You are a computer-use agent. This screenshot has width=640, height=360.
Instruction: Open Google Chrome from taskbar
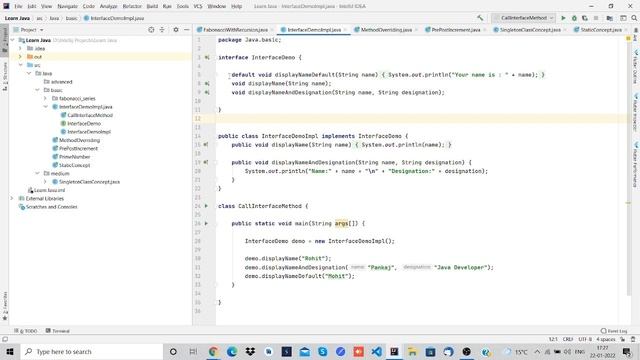pos(213,351)
